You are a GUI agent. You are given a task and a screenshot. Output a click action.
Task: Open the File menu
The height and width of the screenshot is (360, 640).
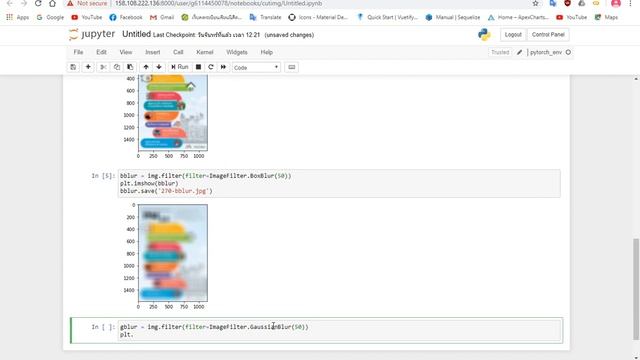(78, 52)
